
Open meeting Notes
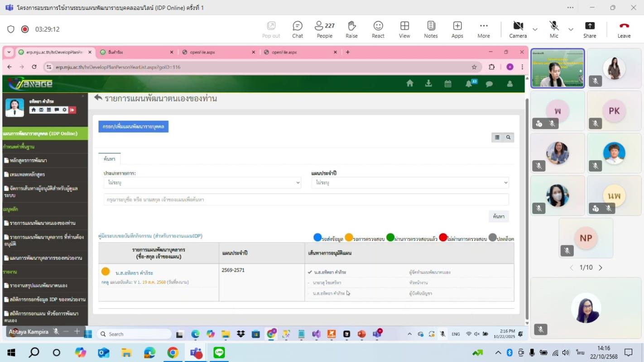click(431, 29)
